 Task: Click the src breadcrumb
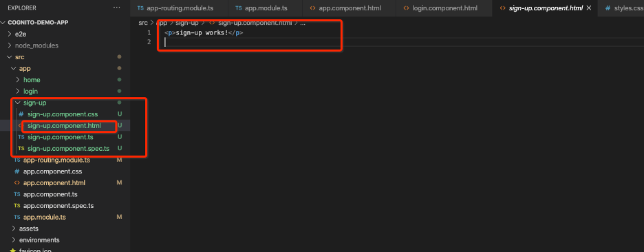(143, 23)
